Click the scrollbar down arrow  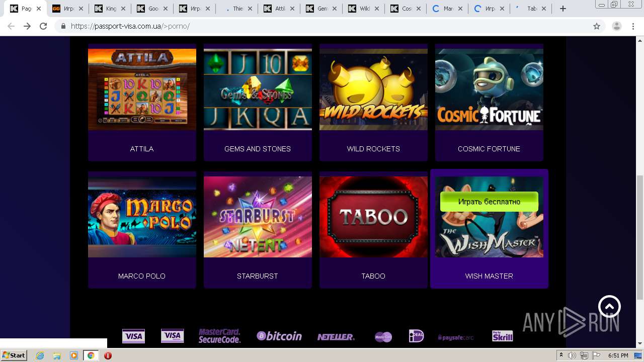pos(639,344)
